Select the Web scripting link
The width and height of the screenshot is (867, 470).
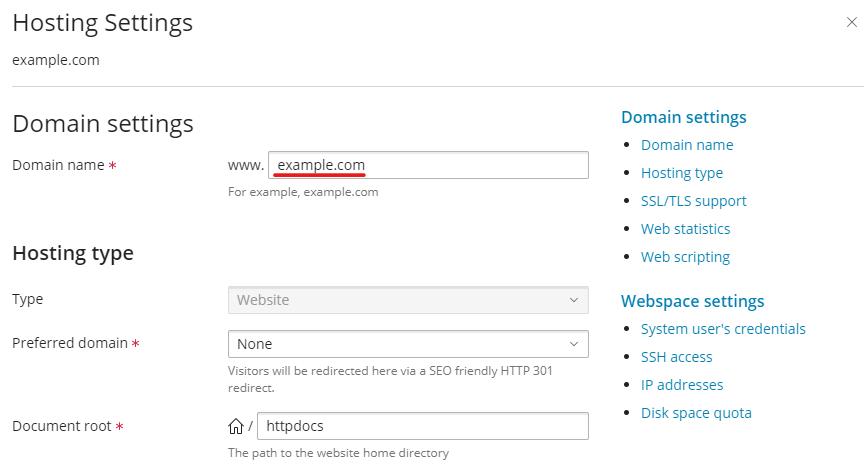click(685, 257)
